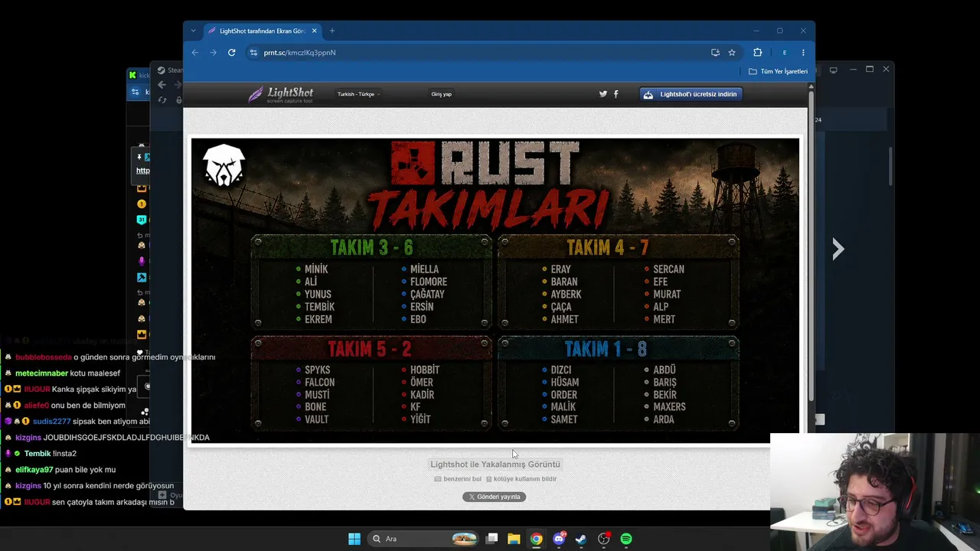This screenshot has height=551, width=980.
Task: Click the Rust Takımları screenshot image
Action: tap(495, 291)
